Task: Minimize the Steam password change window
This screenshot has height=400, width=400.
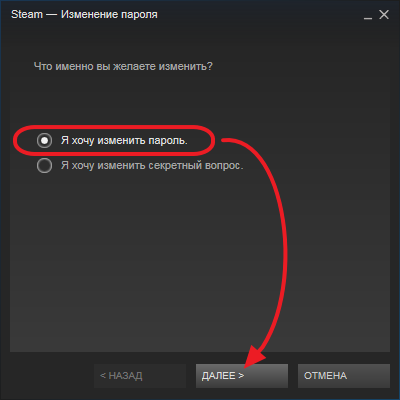Action: coord(368,15)
